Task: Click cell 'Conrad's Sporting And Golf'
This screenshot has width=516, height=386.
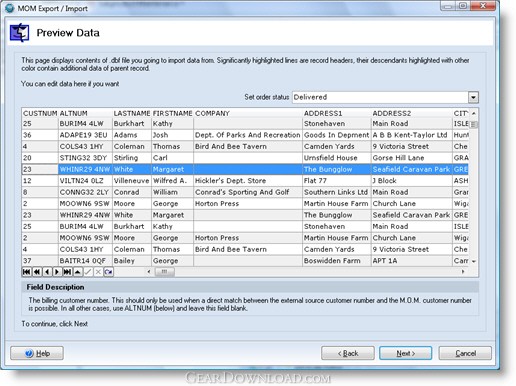Action: pos(248,192)
